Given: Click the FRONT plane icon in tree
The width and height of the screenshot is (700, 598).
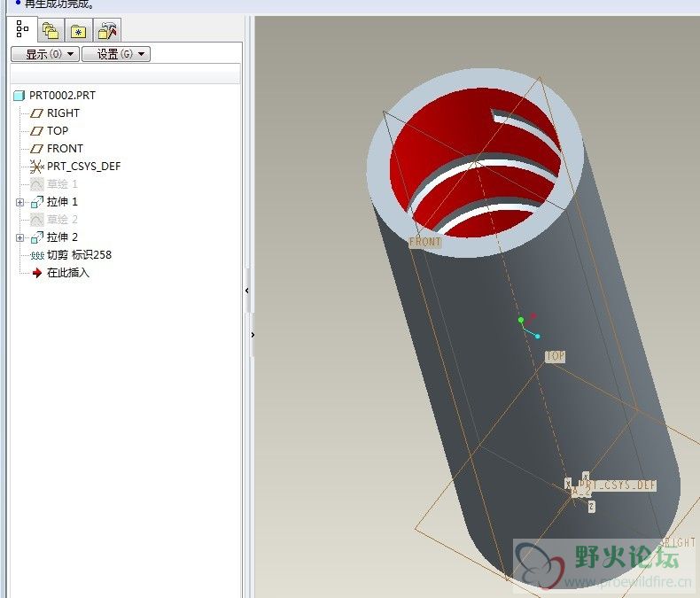Looking at the screenshot, I should pyautogui.click(x=36, y=149).
